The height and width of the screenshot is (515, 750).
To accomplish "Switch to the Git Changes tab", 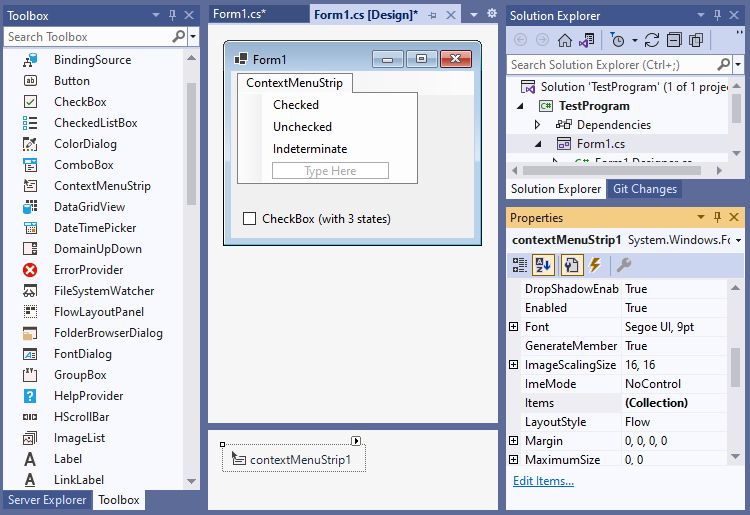I will coord(644,189).
